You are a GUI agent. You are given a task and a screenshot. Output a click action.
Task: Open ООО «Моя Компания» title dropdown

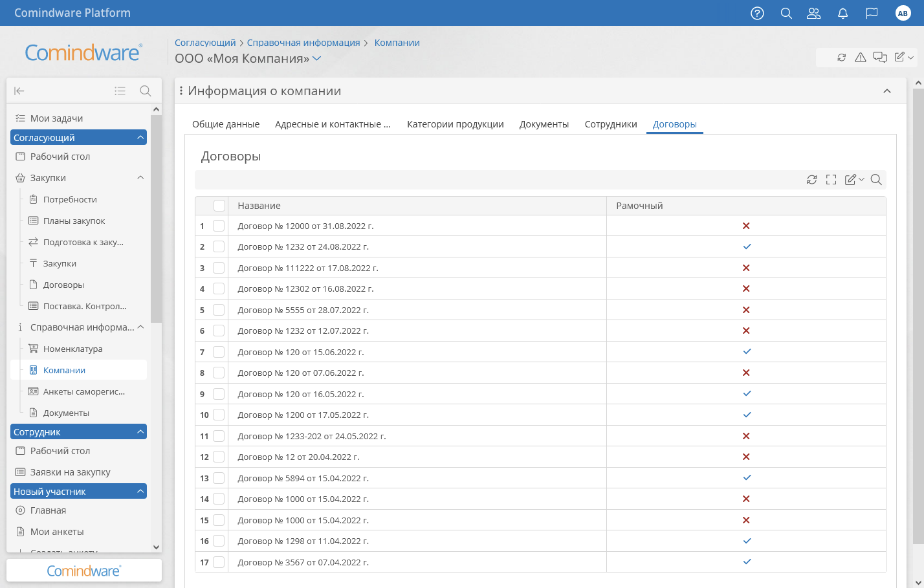[317, 59]
